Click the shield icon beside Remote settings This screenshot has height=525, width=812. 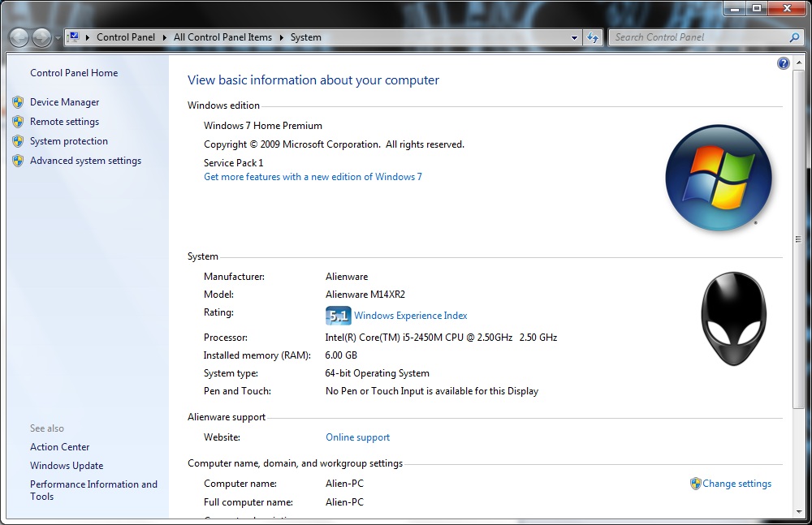(18, 122)
